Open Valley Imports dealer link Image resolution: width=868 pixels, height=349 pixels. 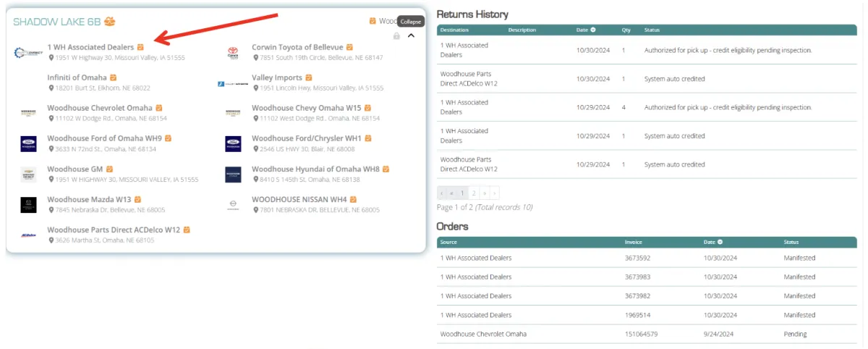pos(277,77)
